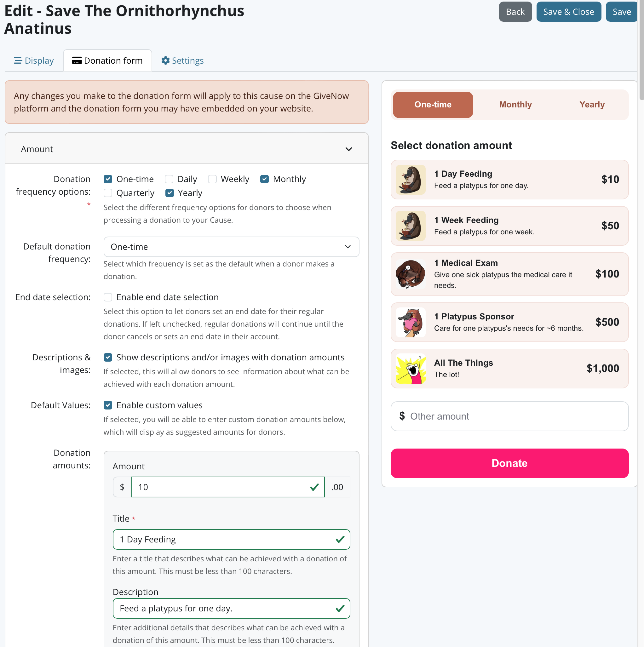
Task: Switch preview to the Monthly tab
Action: [x=515, y=105]
